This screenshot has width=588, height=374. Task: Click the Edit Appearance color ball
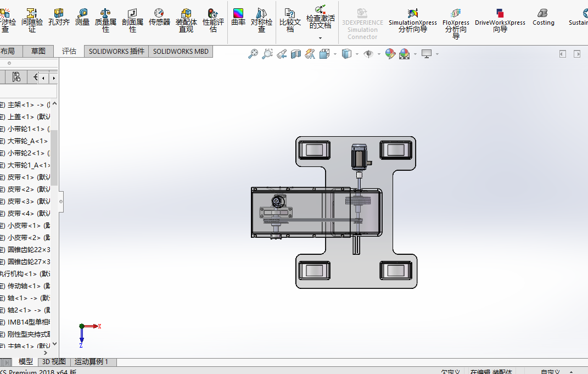click(x=390, y=54)
